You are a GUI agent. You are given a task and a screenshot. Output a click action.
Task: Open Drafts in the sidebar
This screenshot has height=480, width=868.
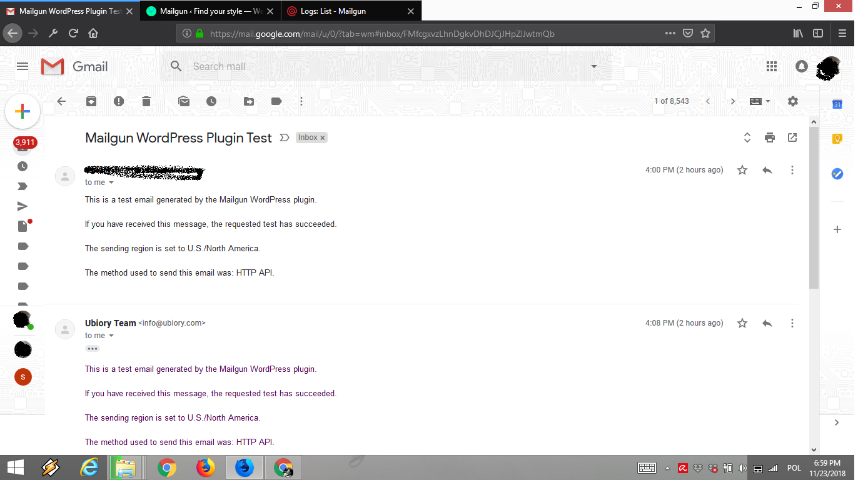coord(23,226)
